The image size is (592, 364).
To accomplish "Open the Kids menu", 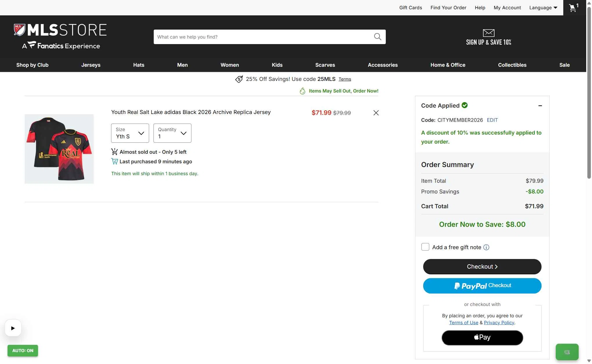I will [277, 65].
